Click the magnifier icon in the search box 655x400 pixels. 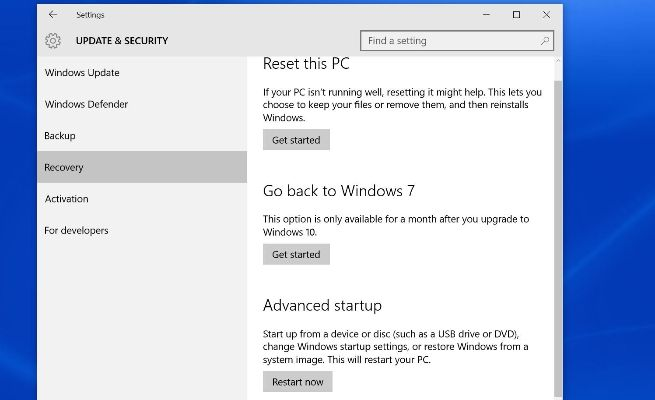pos(545,41)
